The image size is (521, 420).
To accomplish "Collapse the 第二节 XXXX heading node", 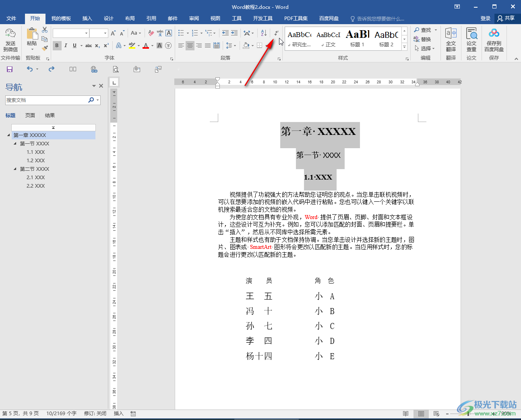I will pyautogui.click(x=15, y=169).
